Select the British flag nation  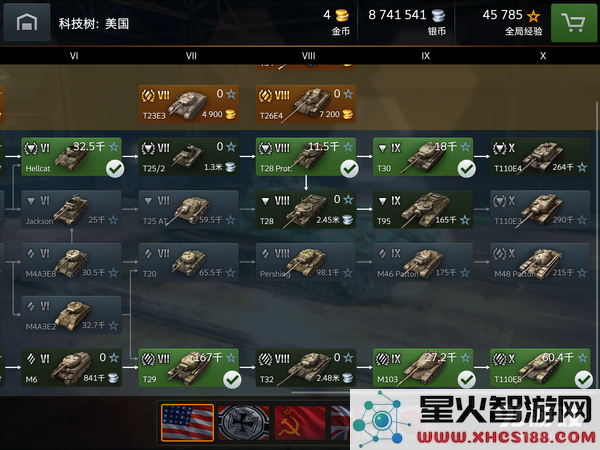click(x=340, y=422)
